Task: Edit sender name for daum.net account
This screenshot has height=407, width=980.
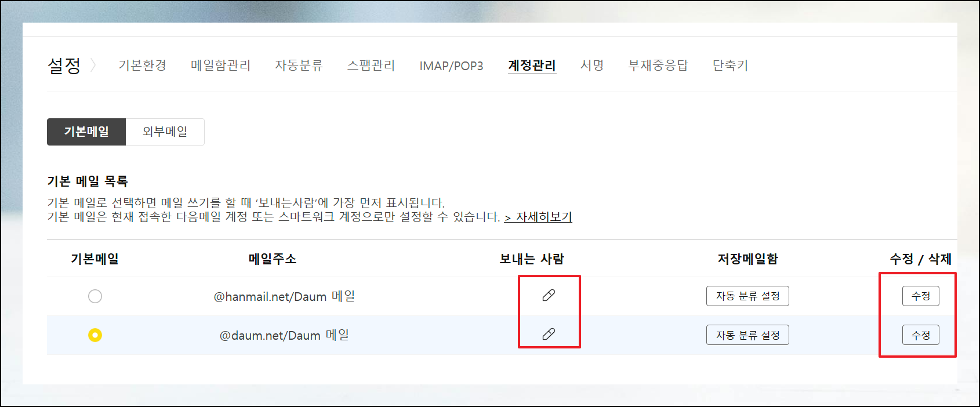Action: pyautogui.click(x=549, y=334)
